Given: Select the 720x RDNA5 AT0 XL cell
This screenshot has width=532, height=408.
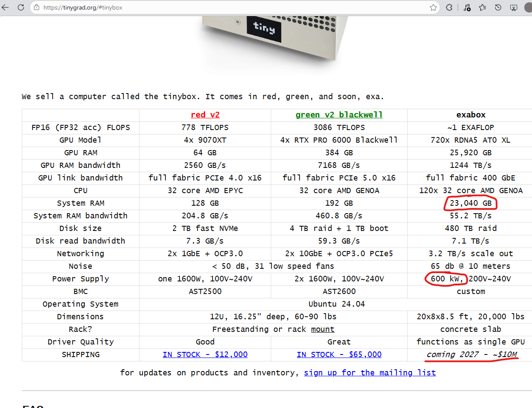Looking at the screenshot, I should click(x=471, y=140).
